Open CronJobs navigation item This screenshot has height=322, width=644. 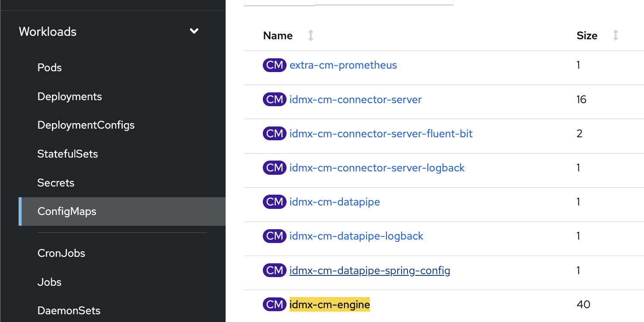click(x=61, y=253)
